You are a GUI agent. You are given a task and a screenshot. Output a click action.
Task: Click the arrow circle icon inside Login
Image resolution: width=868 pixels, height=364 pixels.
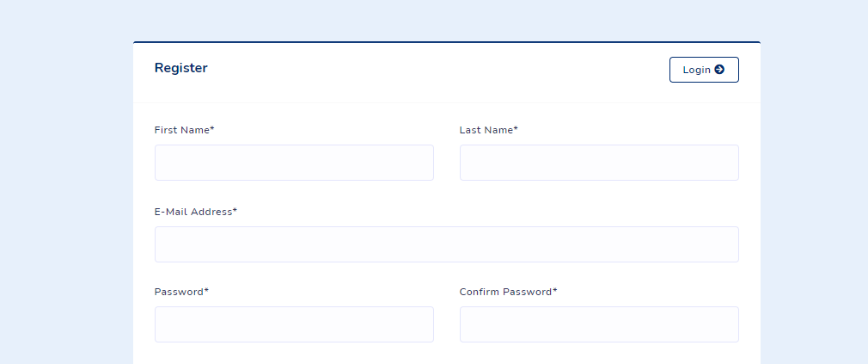tap(719, 69)
